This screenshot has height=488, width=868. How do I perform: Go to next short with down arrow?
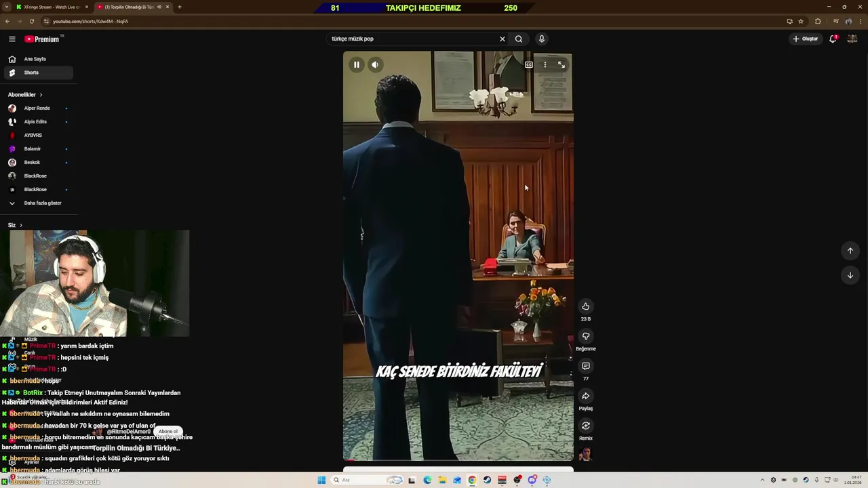click(850, 275)
